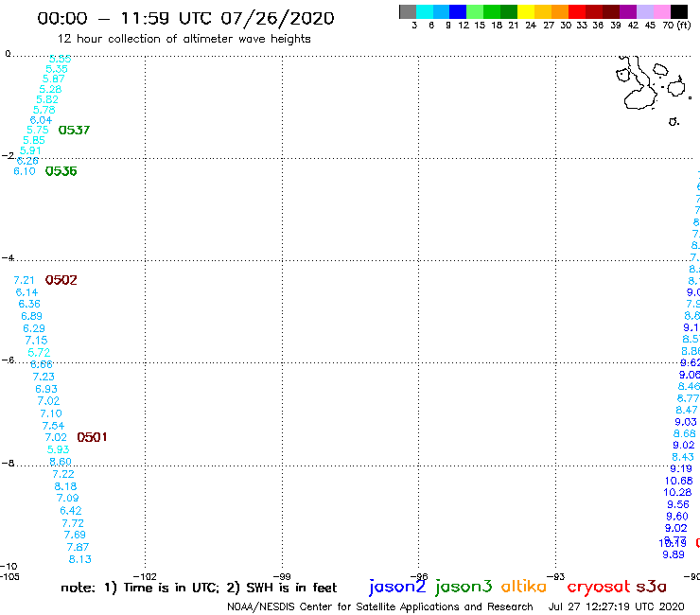Screen dimensions: 700x615
Task: Select the yellow legend color swatch
Action: click(526, 11)
